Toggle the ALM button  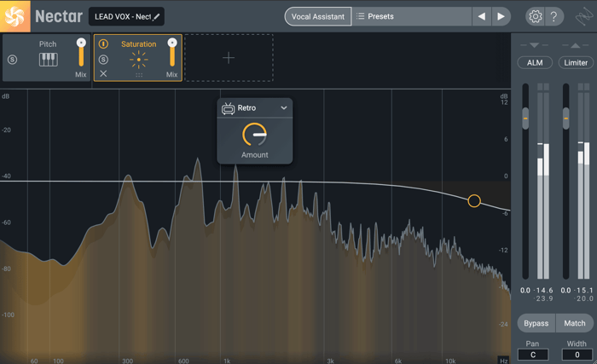(535, 63)
